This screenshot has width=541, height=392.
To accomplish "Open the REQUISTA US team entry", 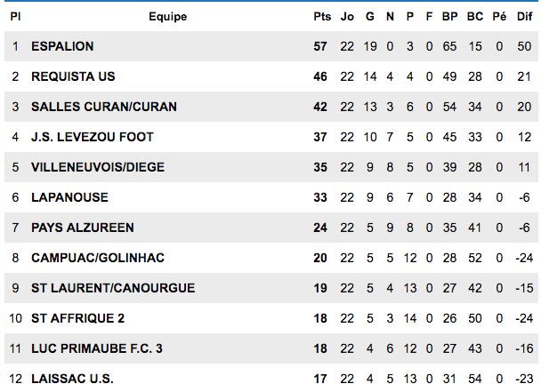I will [x=73, y=76].
